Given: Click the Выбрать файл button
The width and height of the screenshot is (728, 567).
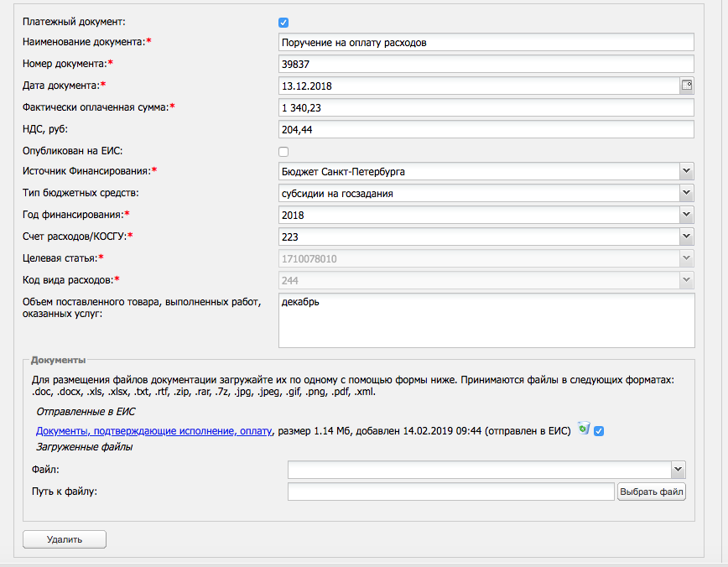Looking at the screenshot, I should pyautogui.click(x=652, y=492).
